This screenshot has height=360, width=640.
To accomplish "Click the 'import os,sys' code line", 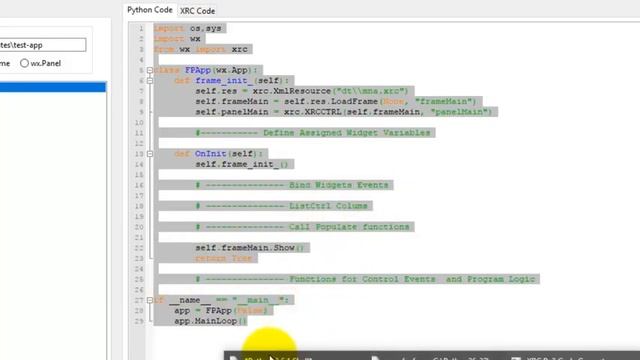I will tap(188, 28).
